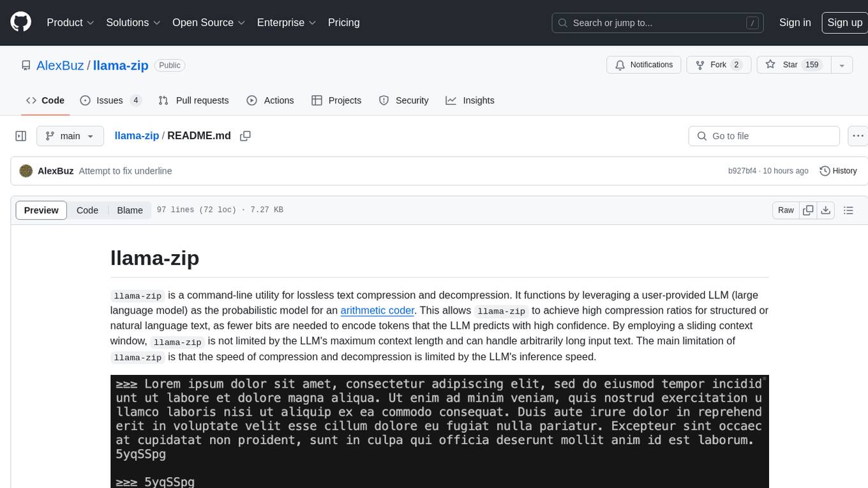The width and height of the screenshot is (868, 488).
Task: Switch to the Code tab
Action: [x=45, y=100]
